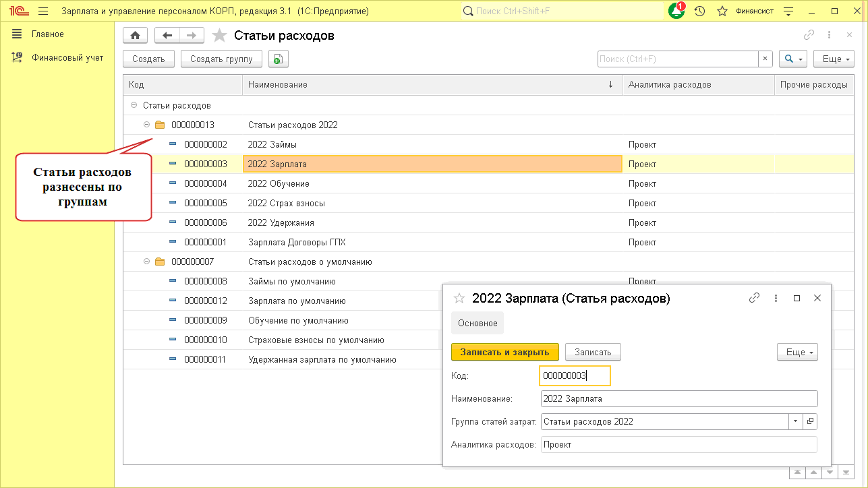This screenshot has height=488, width=868.
Task: Go back with the left arrow
Action: click(167, 36)
